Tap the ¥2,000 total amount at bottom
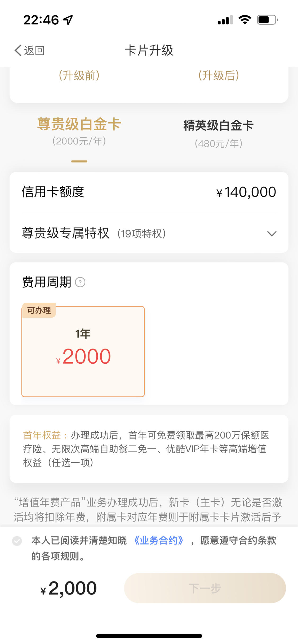The image size is (298, 644). [x=69, y=588]
